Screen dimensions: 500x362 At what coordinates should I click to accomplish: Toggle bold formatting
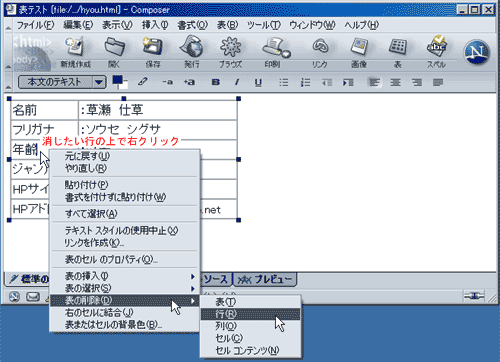216,82
